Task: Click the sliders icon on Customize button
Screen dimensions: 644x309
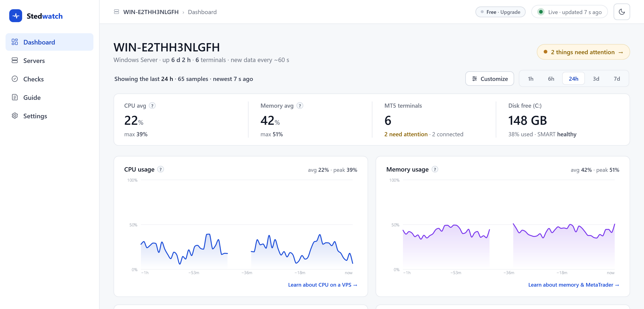Action: coord(474,79)
